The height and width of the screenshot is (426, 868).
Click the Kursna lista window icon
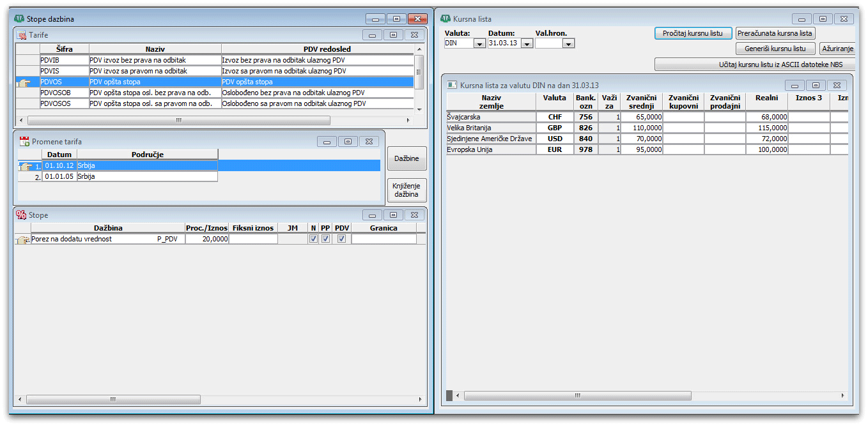pyautogui.click(x=446, y=19)
